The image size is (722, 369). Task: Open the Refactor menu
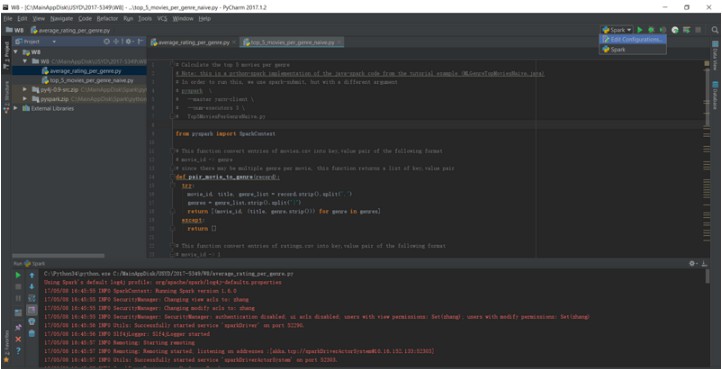coord(107,18)
